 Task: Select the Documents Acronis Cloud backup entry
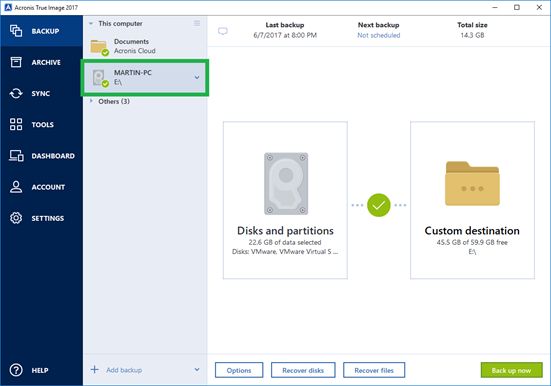pos(145,46)
